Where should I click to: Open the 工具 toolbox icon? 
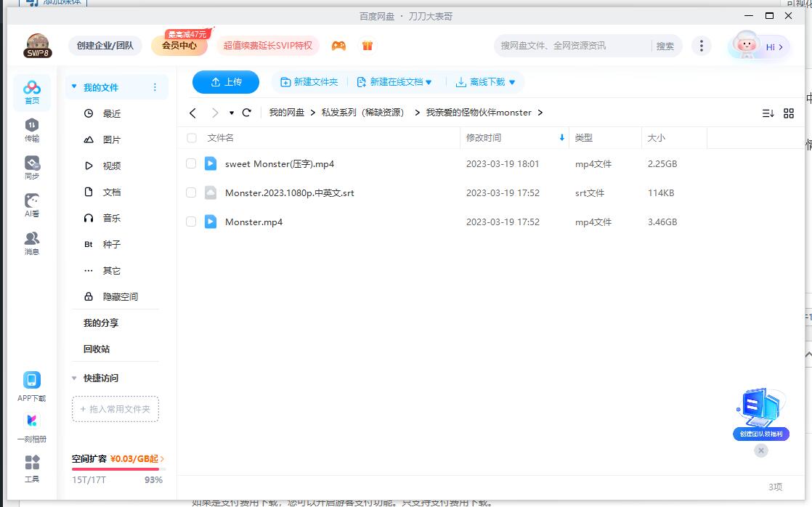click(31, 468)
